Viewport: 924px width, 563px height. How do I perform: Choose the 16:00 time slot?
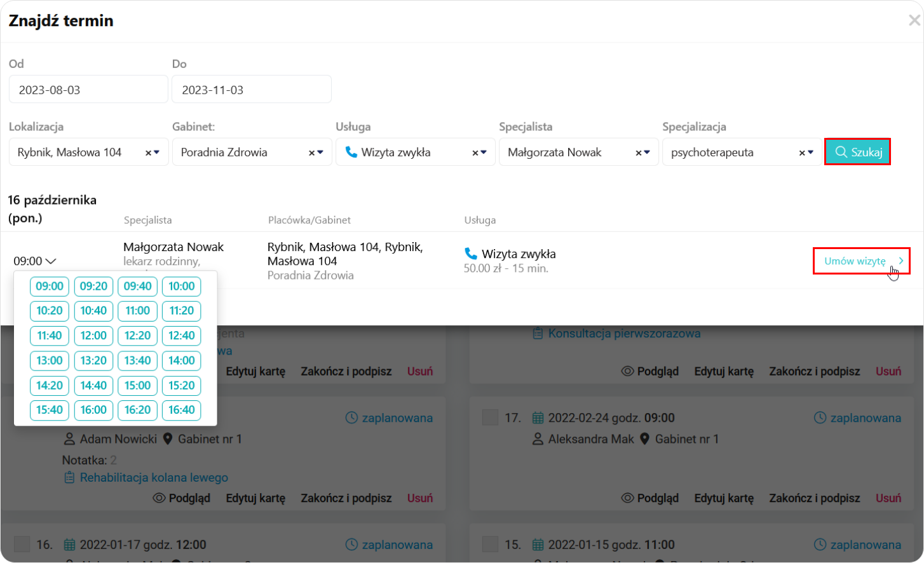click(93, 410)
